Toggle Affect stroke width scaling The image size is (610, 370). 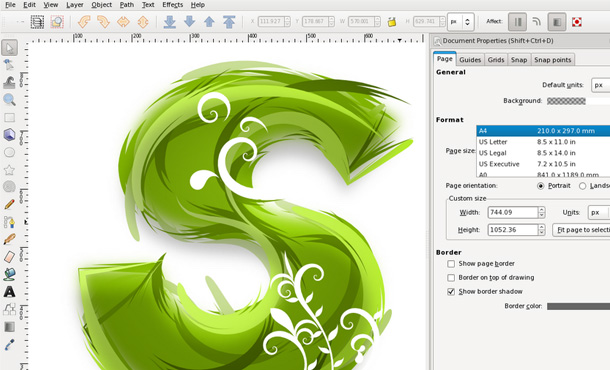[517, 22]
